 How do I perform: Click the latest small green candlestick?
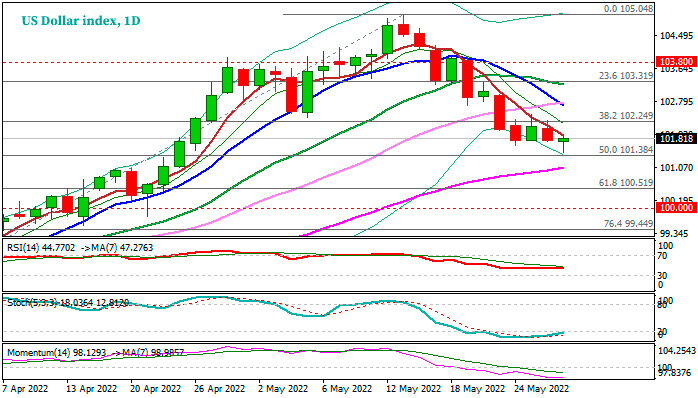pos(564,140)
